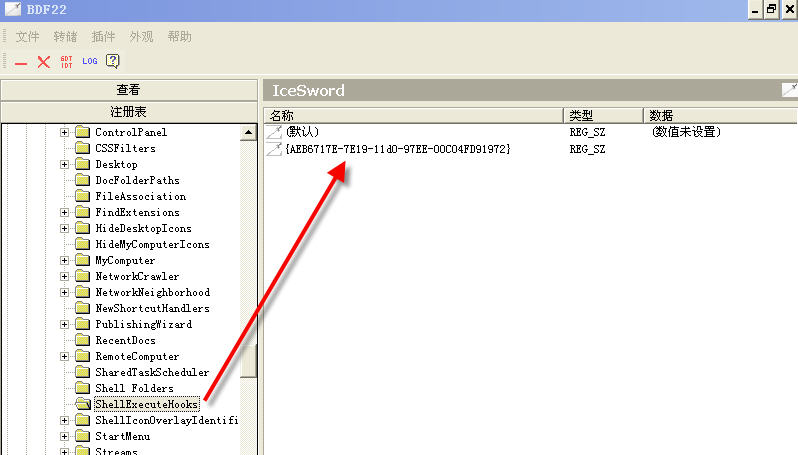Click the registry value icon beside (默认)
Viewport: 798px width, 455px height.
click(274, 132)
